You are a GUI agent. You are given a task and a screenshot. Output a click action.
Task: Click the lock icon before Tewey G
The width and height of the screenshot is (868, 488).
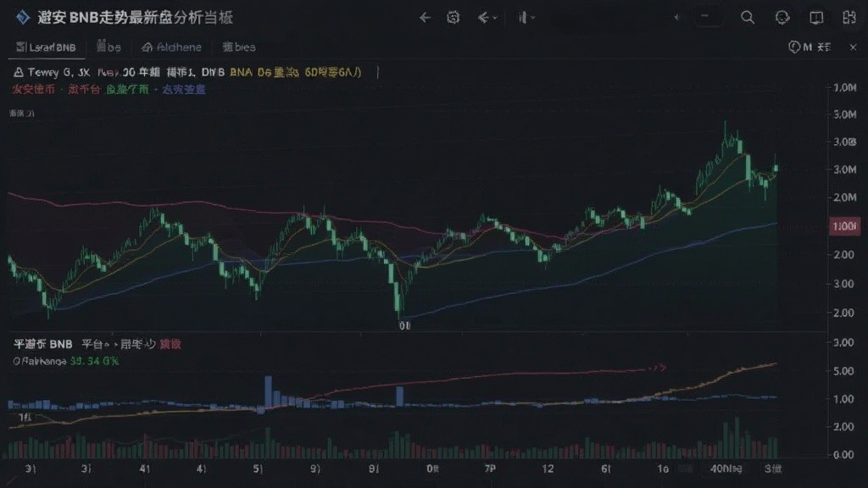tap(19, 72)
